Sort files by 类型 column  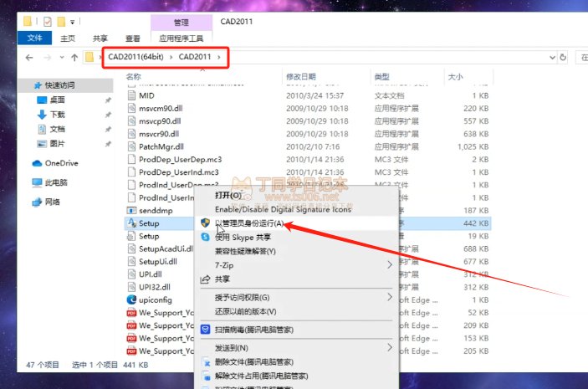(381, 76)
